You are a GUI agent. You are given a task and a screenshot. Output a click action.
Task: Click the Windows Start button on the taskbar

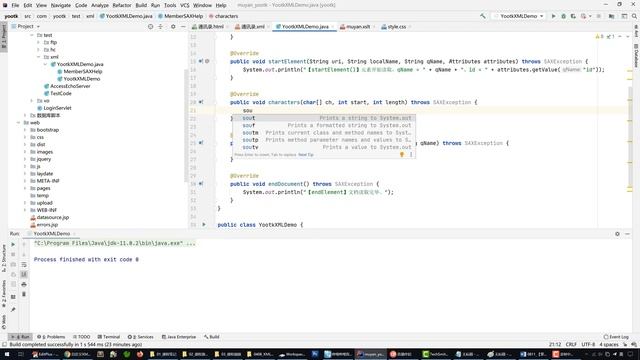[x=7, y=354]
